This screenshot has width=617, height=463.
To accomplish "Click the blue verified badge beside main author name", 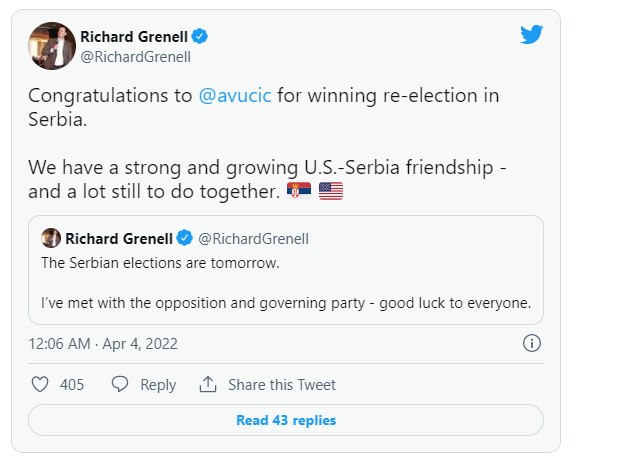I will pos(201,37).
